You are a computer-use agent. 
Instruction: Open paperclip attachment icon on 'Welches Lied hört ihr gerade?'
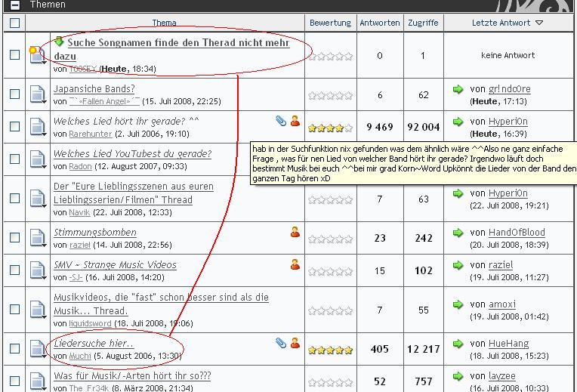281,120
